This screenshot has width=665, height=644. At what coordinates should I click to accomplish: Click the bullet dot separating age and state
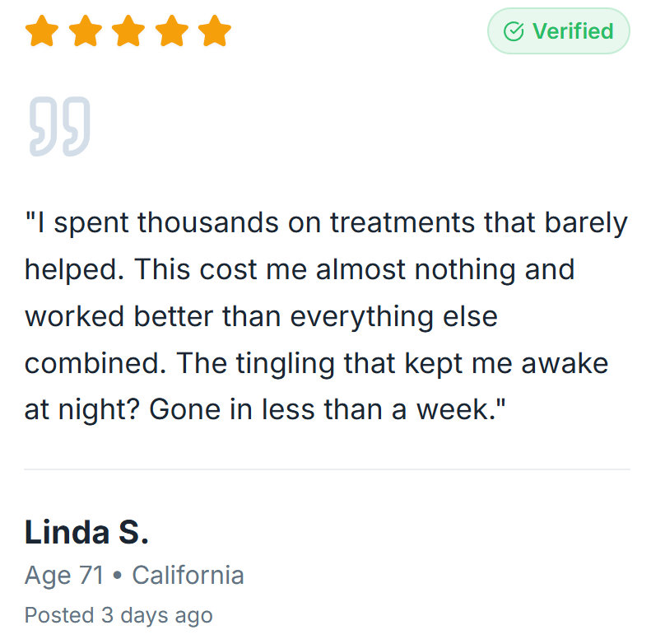pyautogui.click(x=118, y=575)
